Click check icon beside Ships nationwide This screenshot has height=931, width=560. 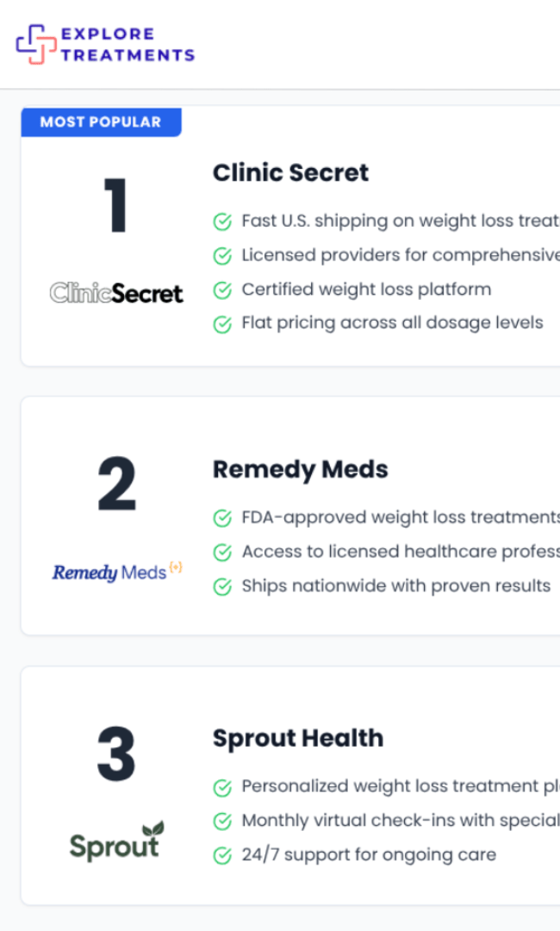[222, 586]
